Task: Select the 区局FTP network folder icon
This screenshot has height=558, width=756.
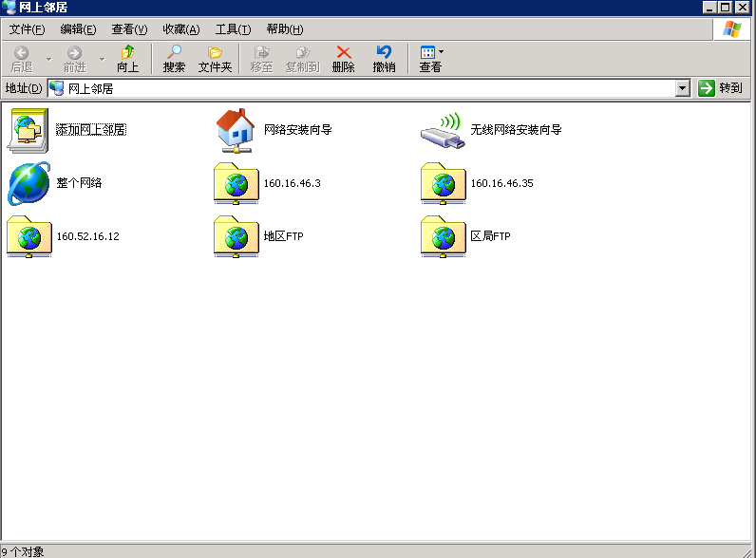Action: 444,236
